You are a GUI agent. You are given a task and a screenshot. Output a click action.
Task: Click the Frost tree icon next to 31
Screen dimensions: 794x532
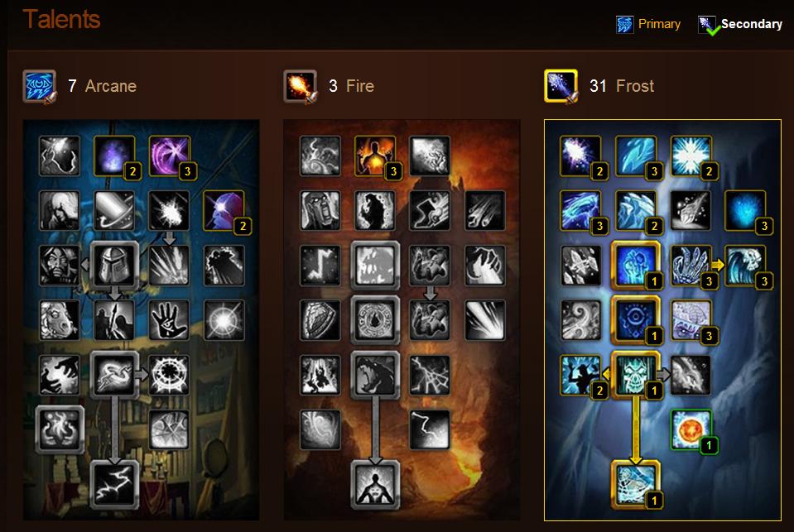pos(561,86)
